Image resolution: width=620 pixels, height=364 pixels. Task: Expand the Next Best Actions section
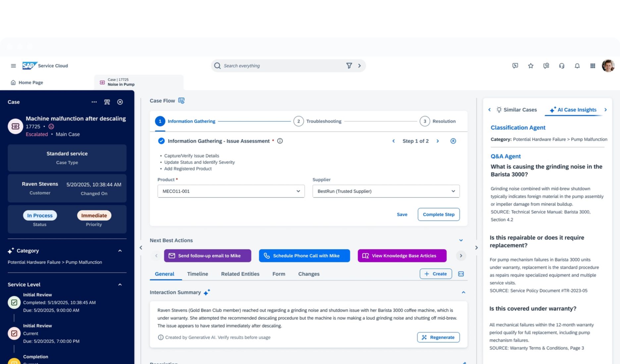pyautogui.click(x=461, y=240)
